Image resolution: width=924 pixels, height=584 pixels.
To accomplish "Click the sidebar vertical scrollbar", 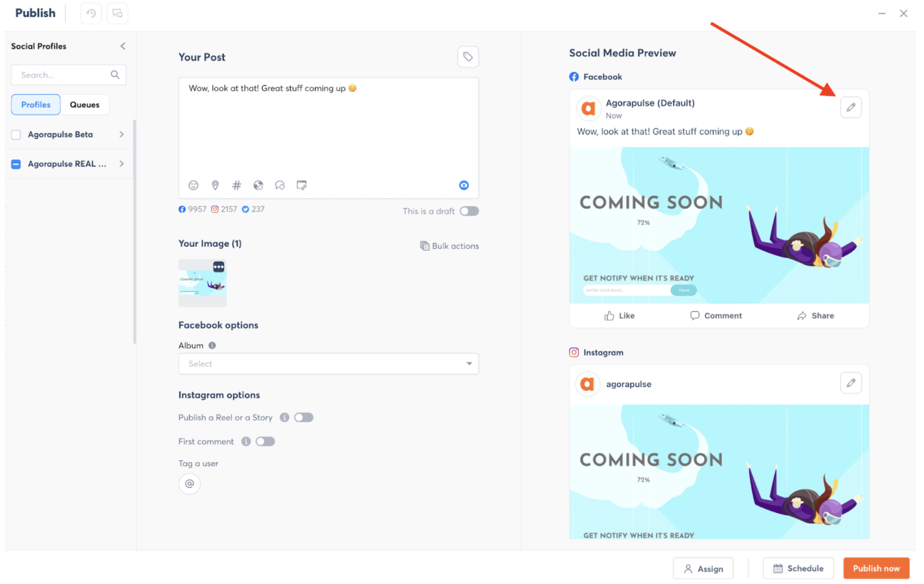I will click(135, 232).
